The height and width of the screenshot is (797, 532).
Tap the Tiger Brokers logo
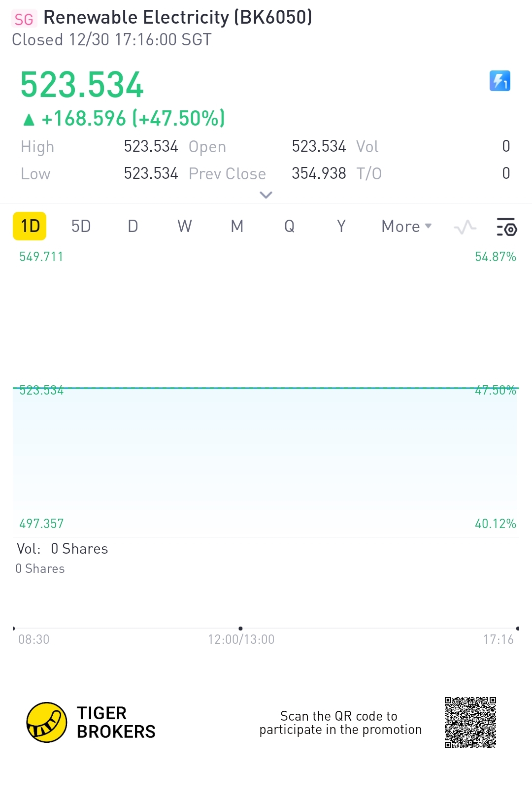(x=47, y=722)
